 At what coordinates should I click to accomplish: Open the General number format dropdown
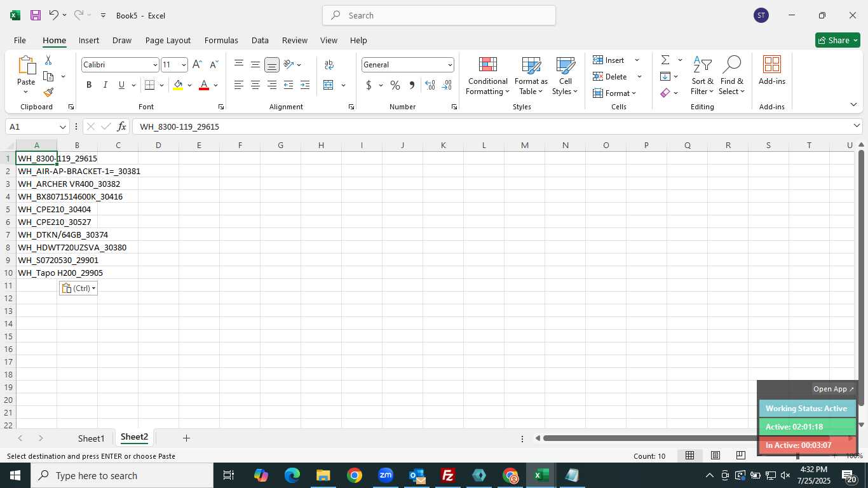[x=450, y=65]
